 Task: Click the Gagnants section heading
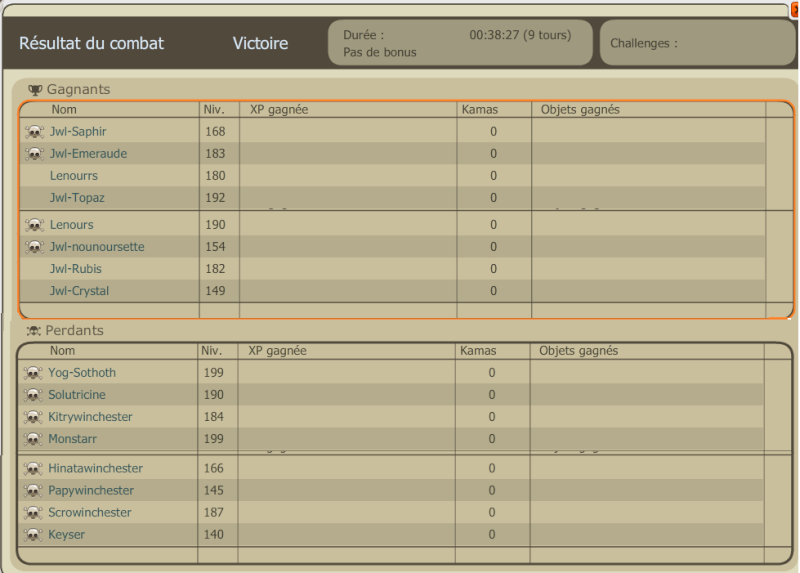[x=79, y=89]
